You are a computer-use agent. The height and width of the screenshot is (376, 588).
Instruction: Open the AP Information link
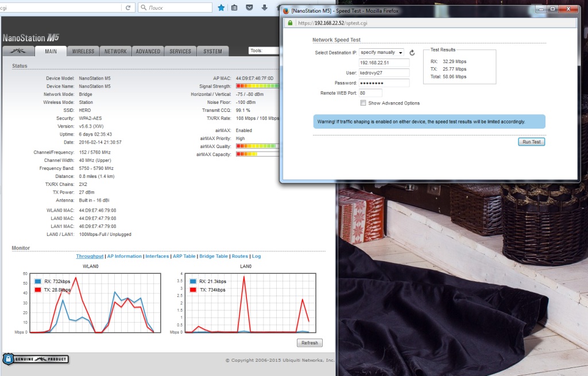point(125,256)
